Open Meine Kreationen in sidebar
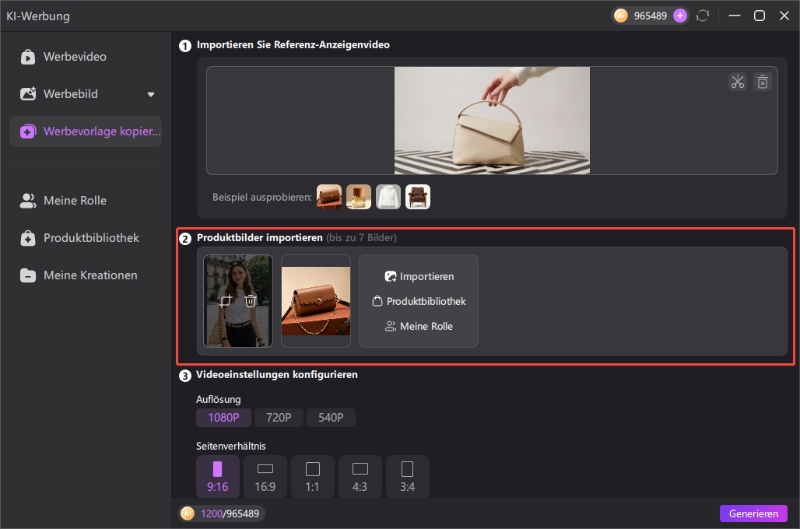This screenshot has height=529, width=800. click(85, 275)
